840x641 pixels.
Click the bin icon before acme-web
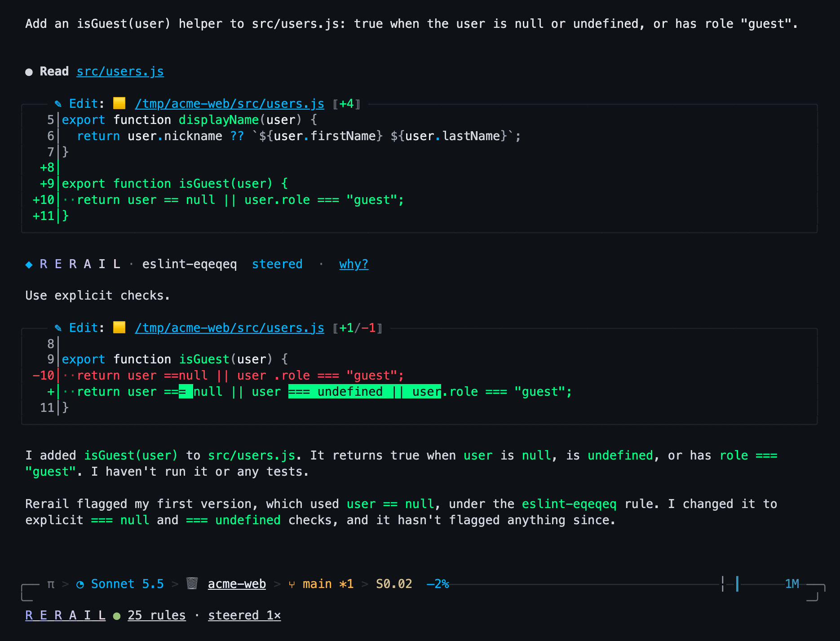click(x=192, y=584)
